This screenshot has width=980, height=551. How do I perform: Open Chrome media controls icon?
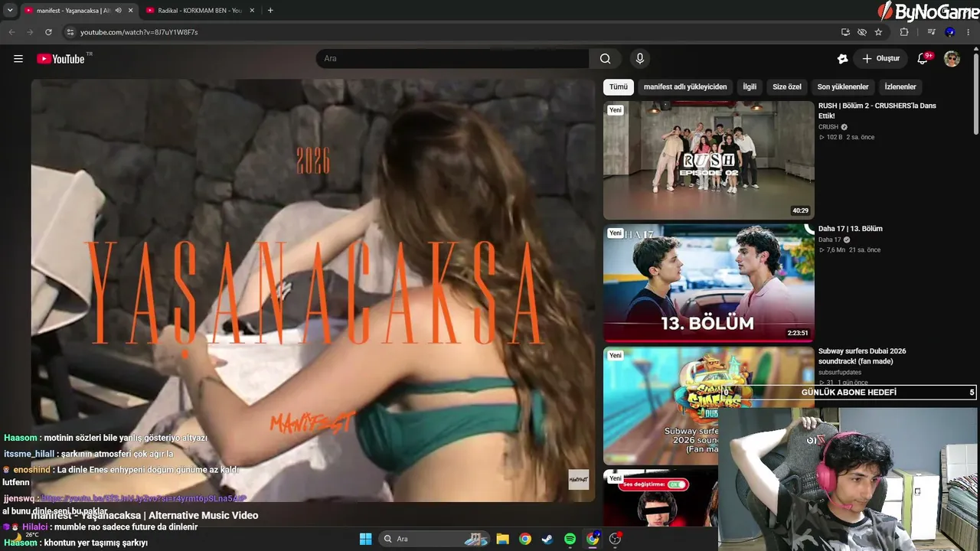tap(931, 32)
